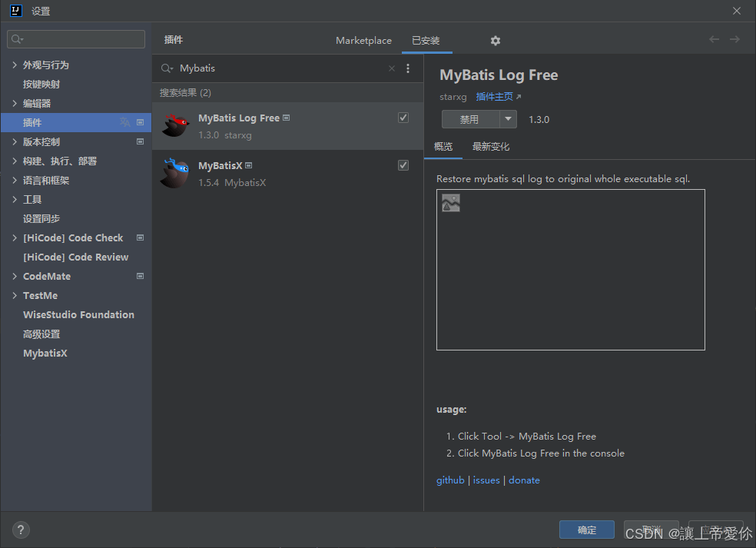The width and height of the screenshot is (756, 548).
Task: Select 设置同步 in settings tree
Action: [x=41, y=218]
